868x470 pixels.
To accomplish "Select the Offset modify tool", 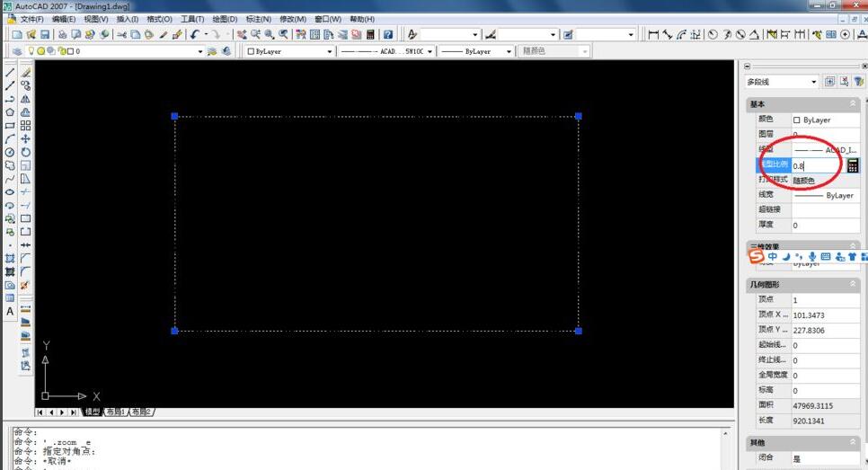I will 25,112.
